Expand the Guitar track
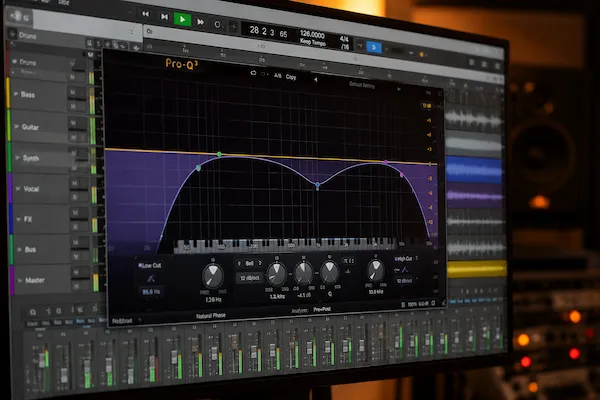Image resolution: width=600 pixels, height=400 pixels. click(x=16, y=126)
